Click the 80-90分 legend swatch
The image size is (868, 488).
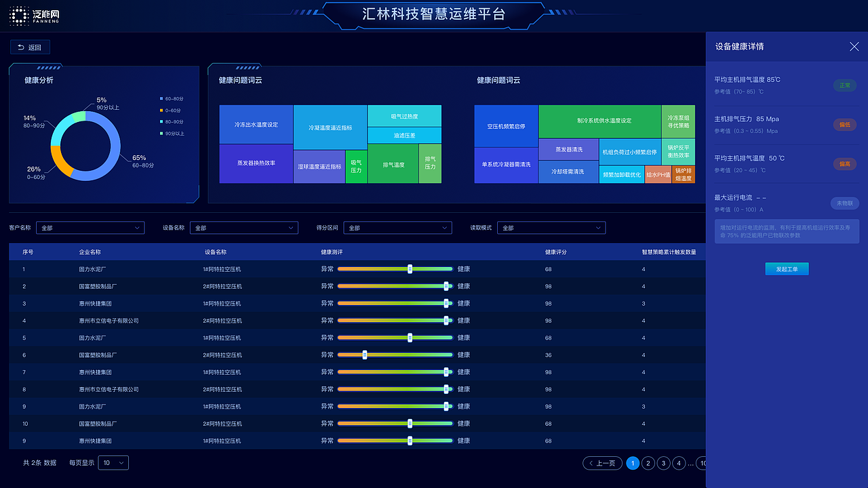click(x=161, y=122)
